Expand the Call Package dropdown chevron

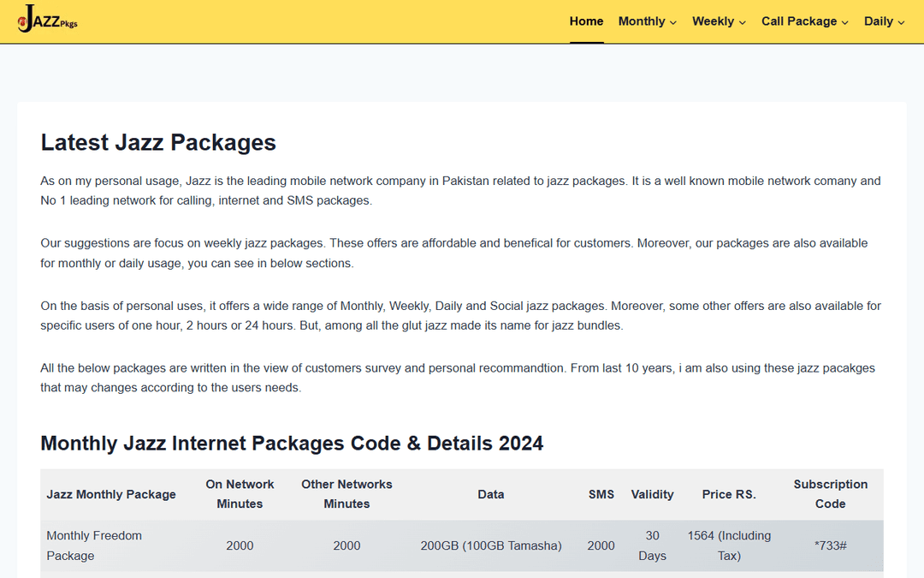(845, 22)
